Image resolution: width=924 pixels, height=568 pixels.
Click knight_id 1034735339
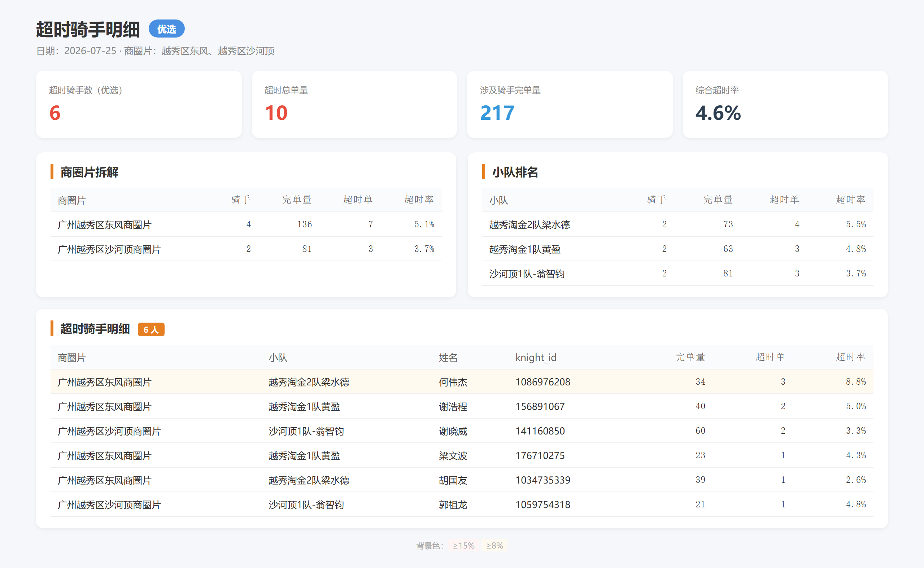click(x=542, y=480)
